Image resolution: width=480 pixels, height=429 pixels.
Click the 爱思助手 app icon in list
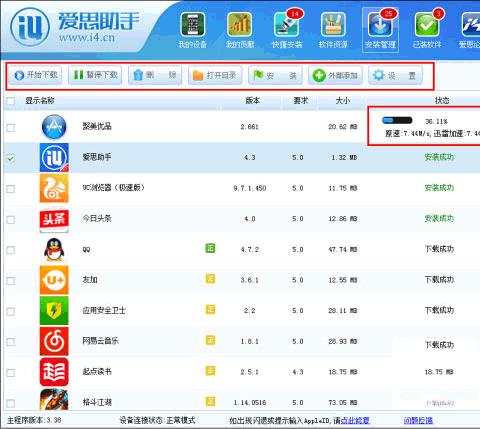(54, 157)
